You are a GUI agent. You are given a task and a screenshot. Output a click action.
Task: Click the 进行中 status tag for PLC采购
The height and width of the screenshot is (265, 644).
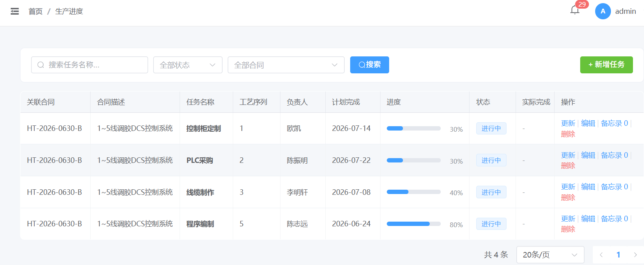coord(491,160)
